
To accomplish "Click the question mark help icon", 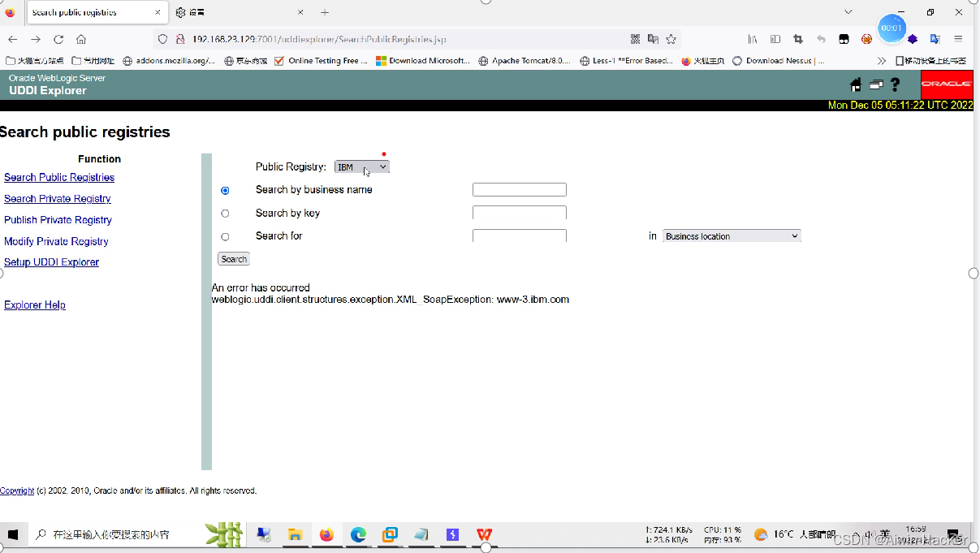I will coord(895,84).
